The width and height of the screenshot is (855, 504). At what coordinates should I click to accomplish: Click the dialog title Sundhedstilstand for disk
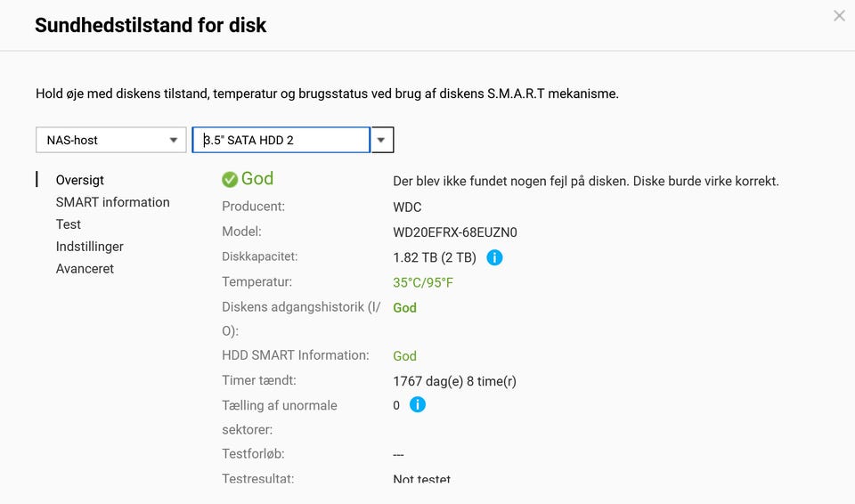tap(151, 25)
